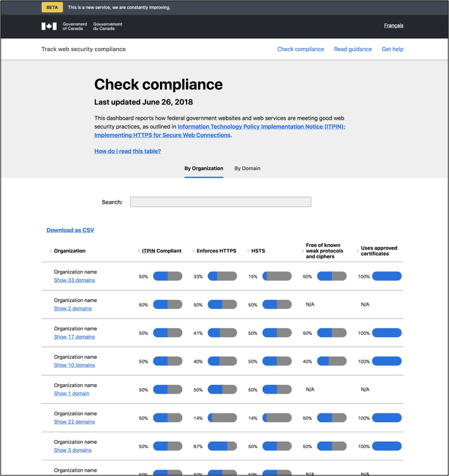449x476 pixels.
Task: Click the 33% Enforces HTTPS progress bar
Action: pos(222,276)
